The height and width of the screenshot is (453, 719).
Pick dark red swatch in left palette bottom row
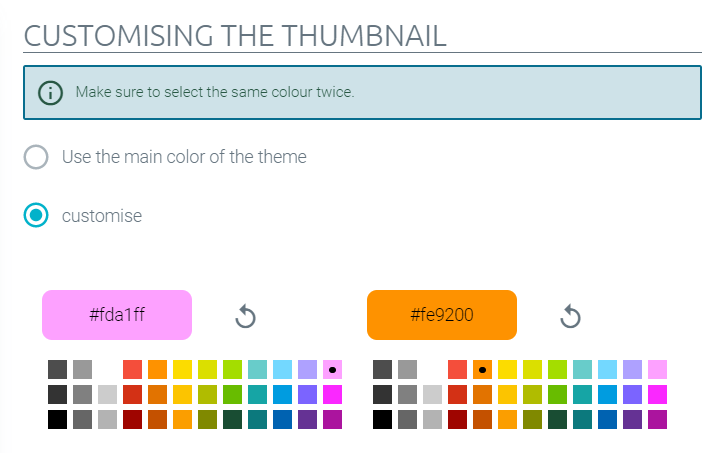(x=133, y=420)
